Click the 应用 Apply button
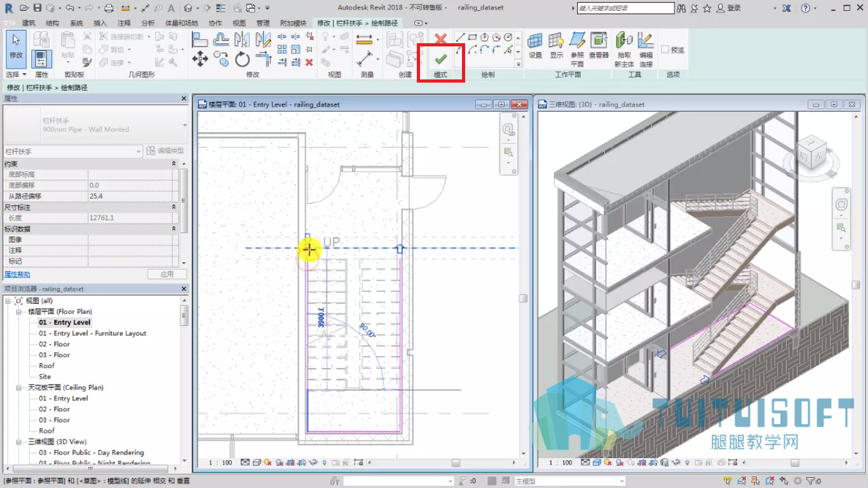 click(x=167, y=274)
